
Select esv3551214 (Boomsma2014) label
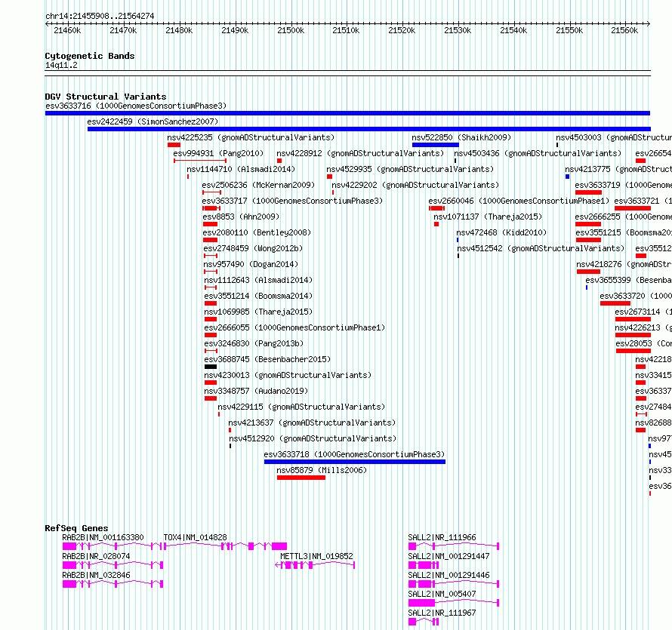258,296
